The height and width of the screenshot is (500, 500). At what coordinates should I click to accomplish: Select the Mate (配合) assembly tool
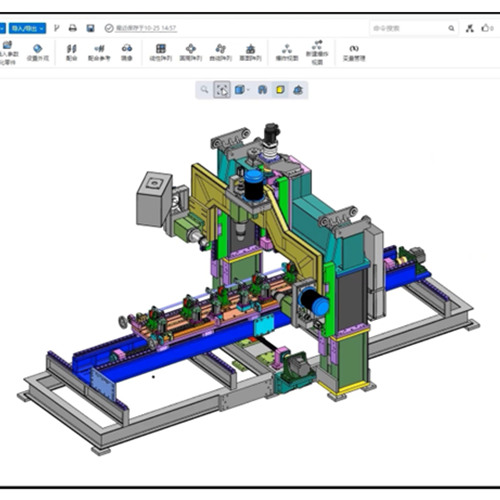point(71,53)
